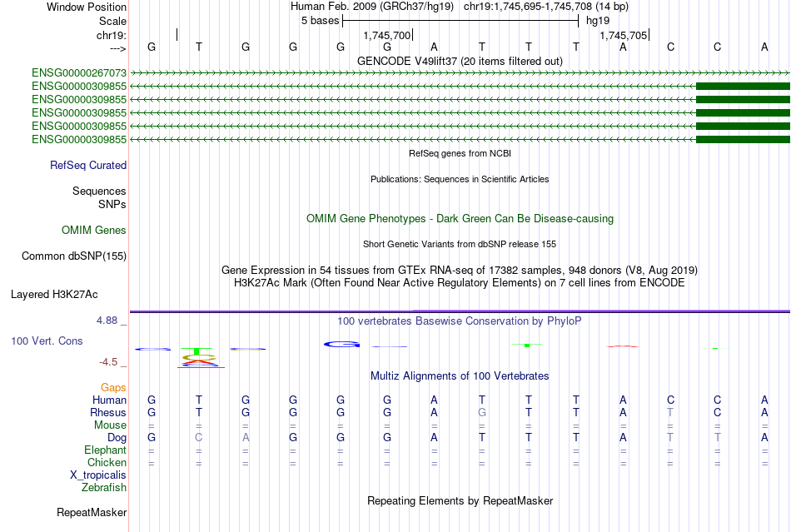Click the chr19: base position label
791x532 pixels.
coord(112,36)
